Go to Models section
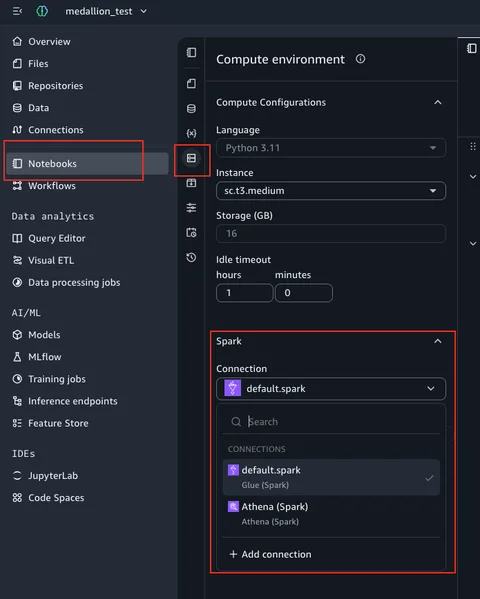The height and width of the screenshot is (599, 480). [x=36, y=335]
